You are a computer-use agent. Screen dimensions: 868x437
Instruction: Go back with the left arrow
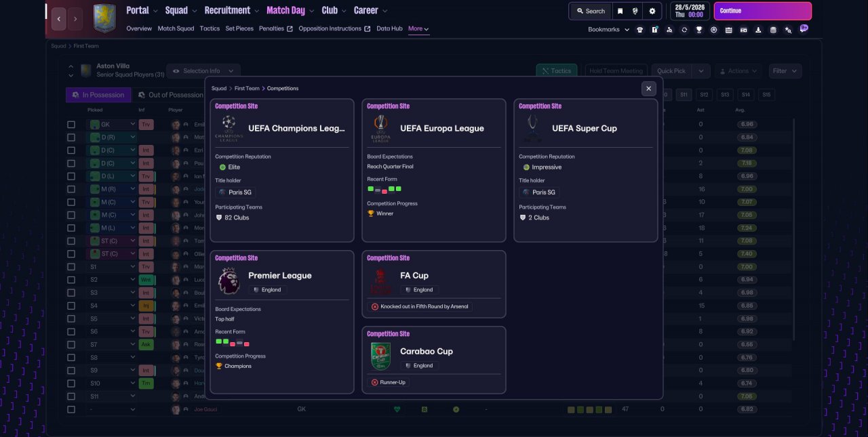point(59,19)
